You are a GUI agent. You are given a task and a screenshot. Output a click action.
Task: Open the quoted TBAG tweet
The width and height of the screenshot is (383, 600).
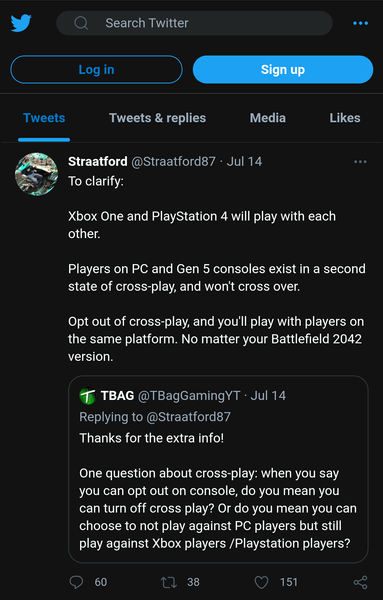coord(218,469)
